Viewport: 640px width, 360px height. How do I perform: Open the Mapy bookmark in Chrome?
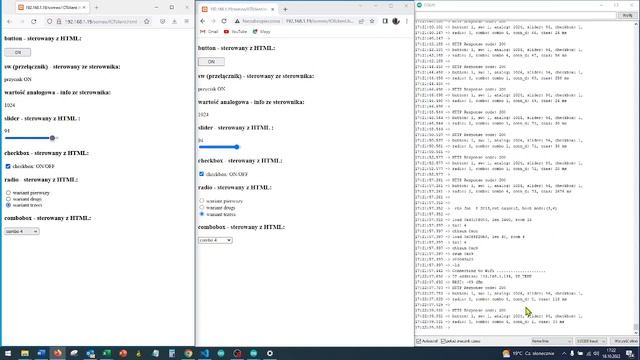(261, 31)
